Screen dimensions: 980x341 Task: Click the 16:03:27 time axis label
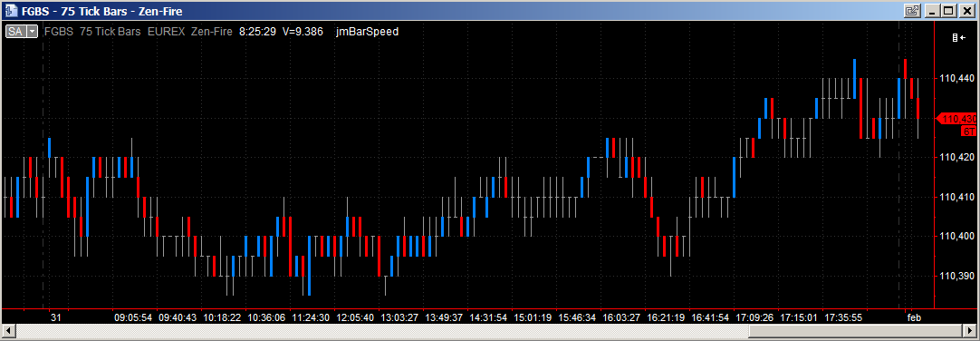(x=621, y=317)
